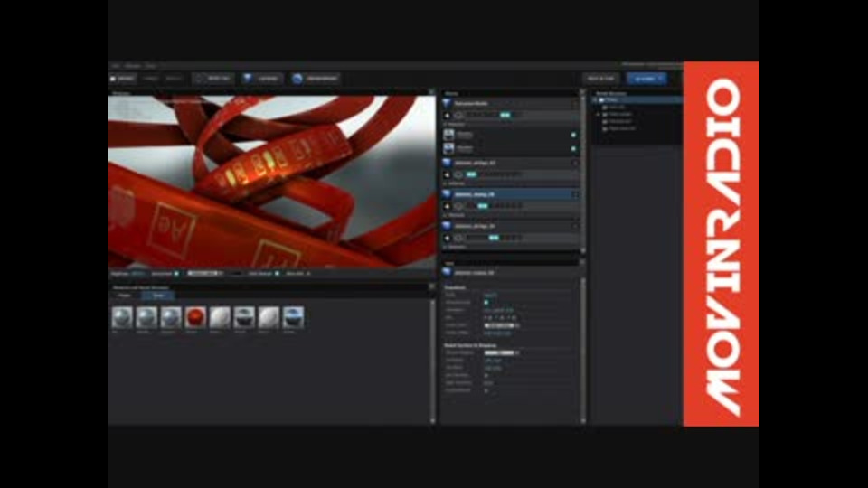Select the second chrome sphere material preset

pos(146,317)
